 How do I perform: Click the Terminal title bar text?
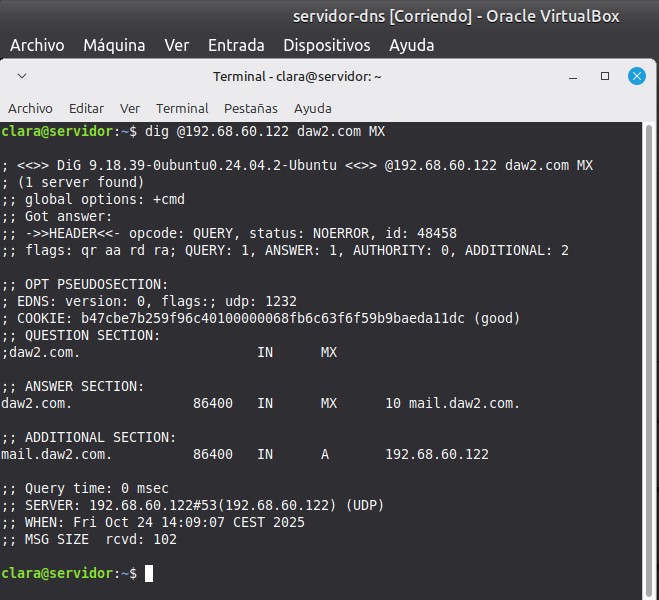[x=297, y=76]
